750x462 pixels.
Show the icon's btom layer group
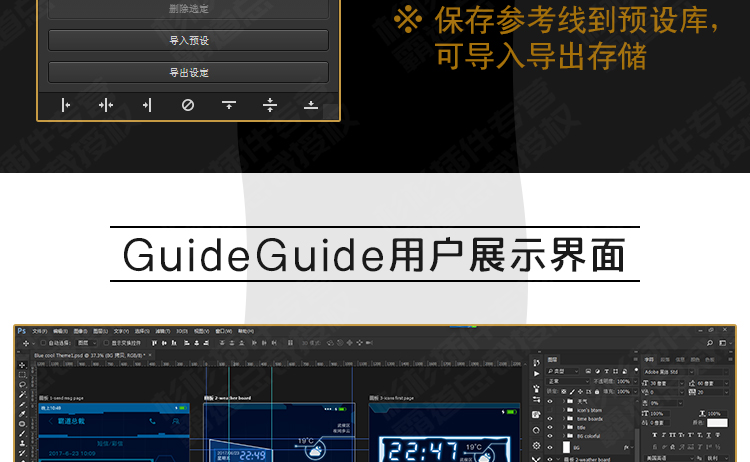click(x=550, y=410)
